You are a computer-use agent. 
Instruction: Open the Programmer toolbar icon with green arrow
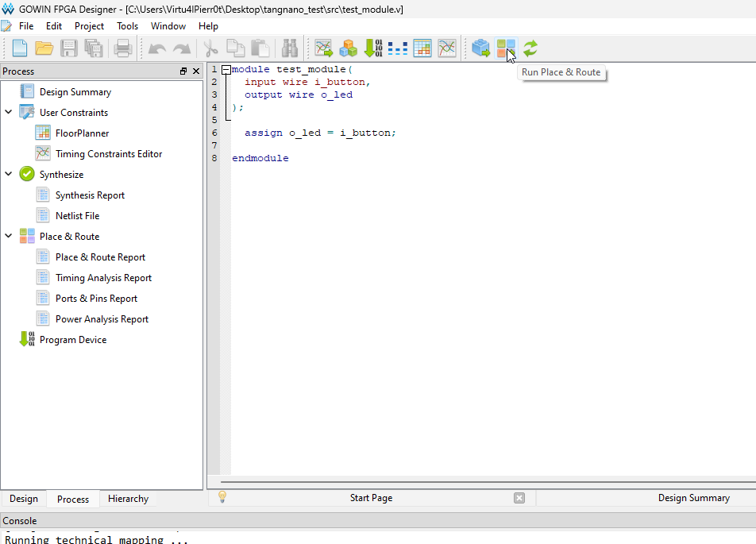pyautogui.click(x=373, y=48)
